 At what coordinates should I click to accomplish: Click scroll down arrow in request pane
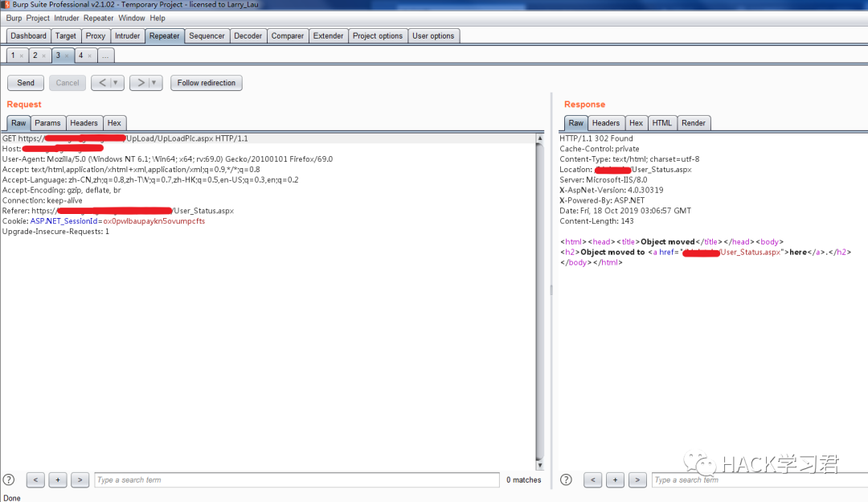point(540,466)
